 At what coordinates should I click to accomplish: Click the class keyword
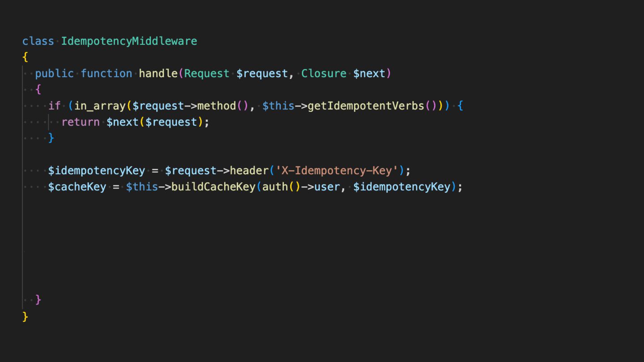click(x=38, y=41)
